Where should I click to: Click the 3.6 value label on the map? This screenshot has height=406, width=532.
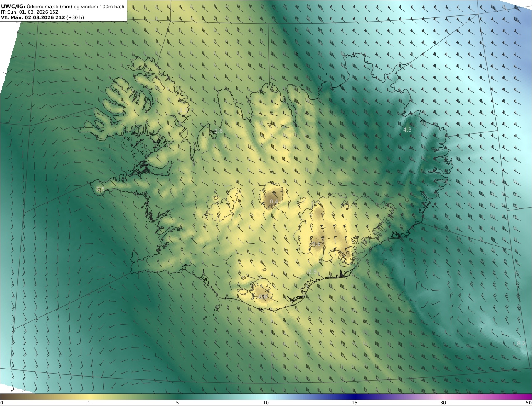[x=219, y=131]
